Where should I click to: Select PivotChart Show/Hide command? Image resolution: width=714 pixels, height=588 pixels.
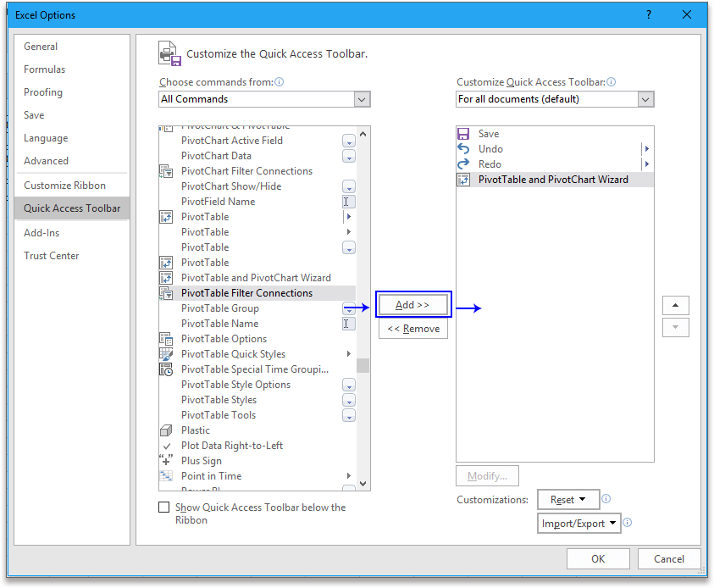pos(257,186)
